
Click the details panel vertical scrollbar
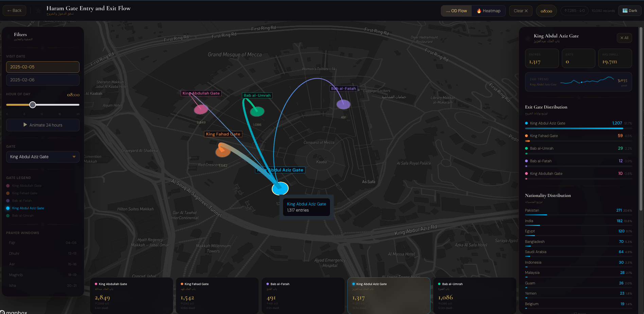(x=641, y=119)
